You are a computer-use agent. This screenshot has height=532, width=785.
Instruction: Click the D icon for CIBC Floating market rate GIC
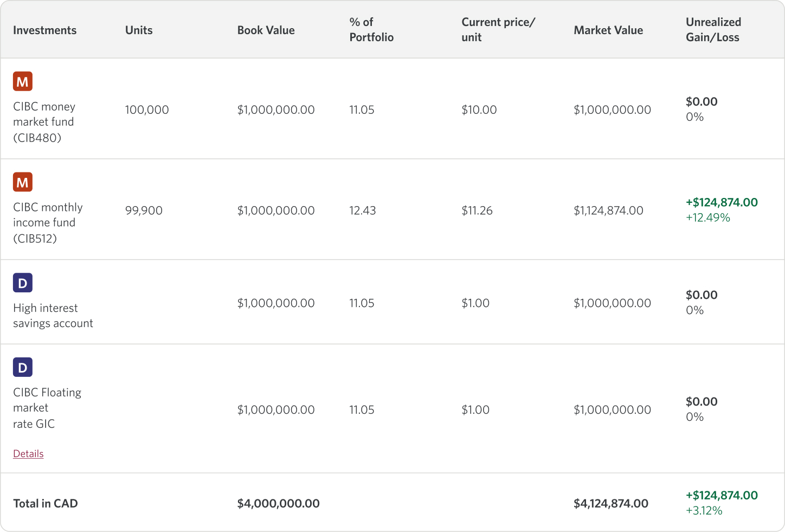pyautogui.click(x=23, y=367)
